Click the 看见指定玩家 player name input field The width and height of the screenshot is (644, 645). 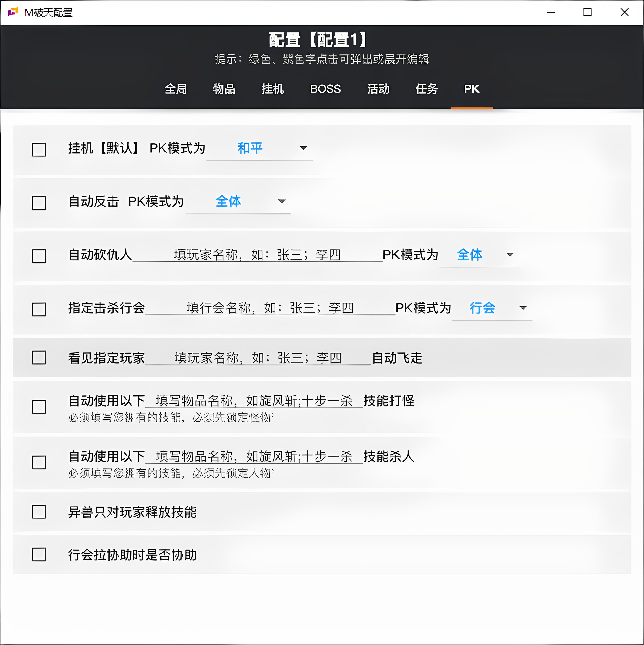click(x=258, y=358)
